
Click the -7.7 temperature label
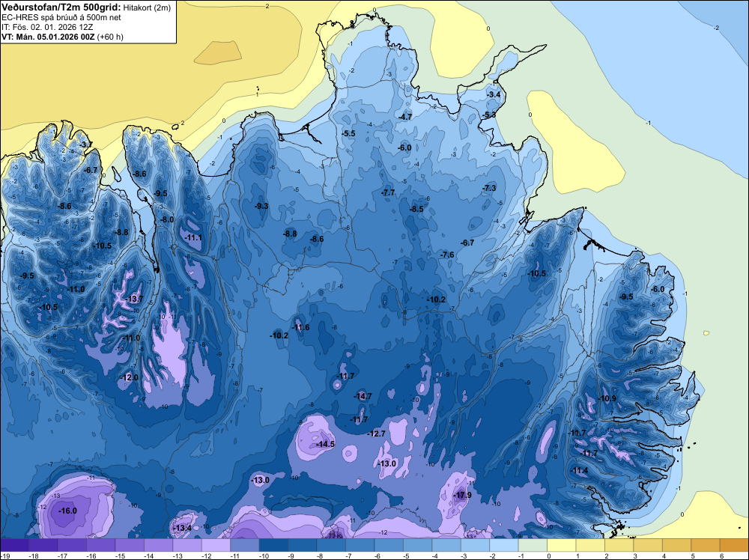click(x=388, y=192)
